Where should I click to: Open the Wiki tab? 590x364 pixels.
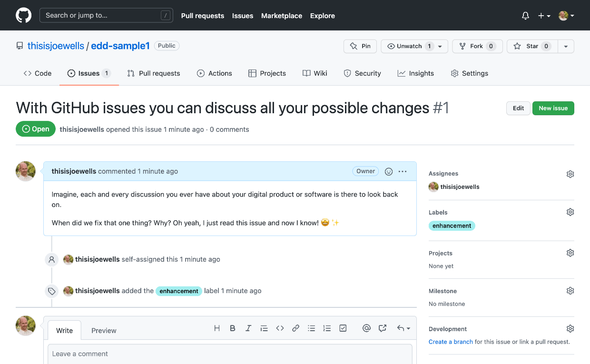[x=315, y=73]
